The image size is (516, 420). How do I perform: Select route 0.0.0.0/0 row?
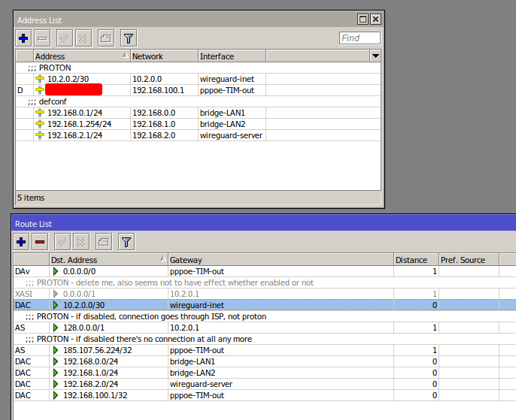click(265, 271)
